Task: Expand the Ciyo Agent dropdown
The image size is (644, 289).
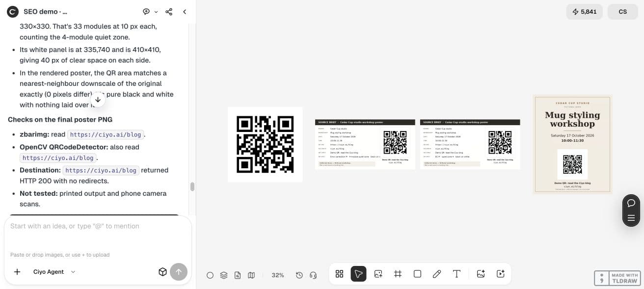Action: [x=54, y=272]
